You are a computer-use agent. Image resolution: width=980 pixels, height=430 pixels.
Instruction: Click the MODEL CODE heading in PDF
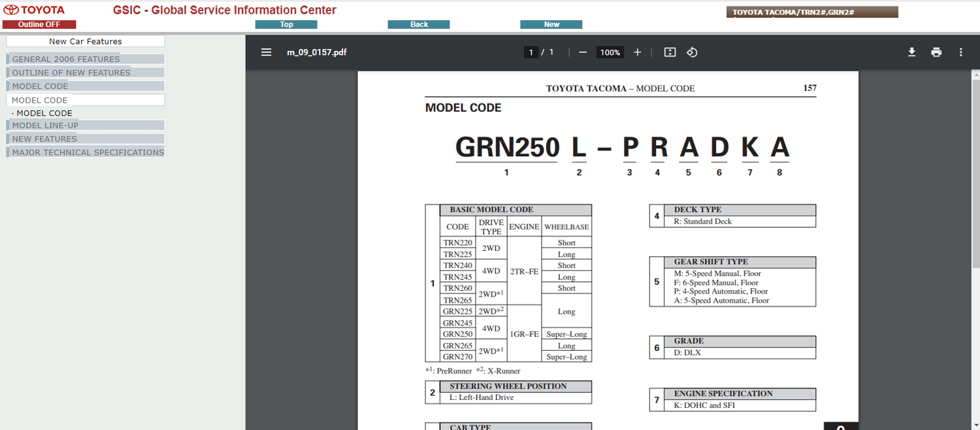(463, 108)
